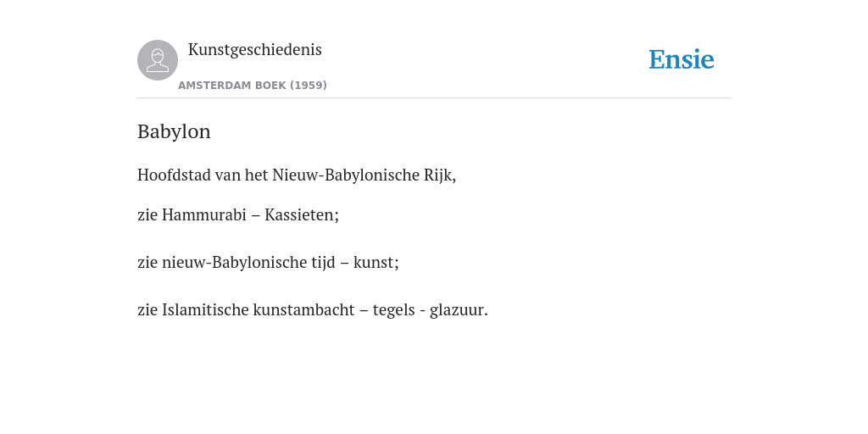This screenshot has width=868, height=434.
Task: Click zie before Islamitische kunstambacht
Action: coord(147,310)
